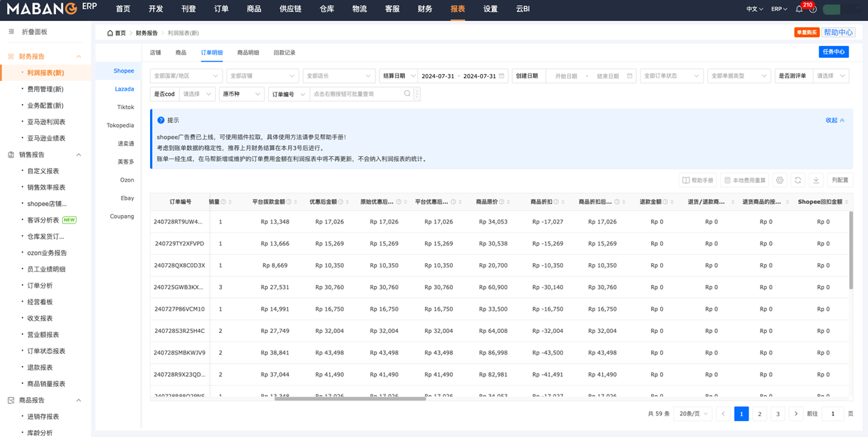Open the 全部国家/地区 dropdown
Image resolution: width=868 pixels, height=437 pixels.
186,76
